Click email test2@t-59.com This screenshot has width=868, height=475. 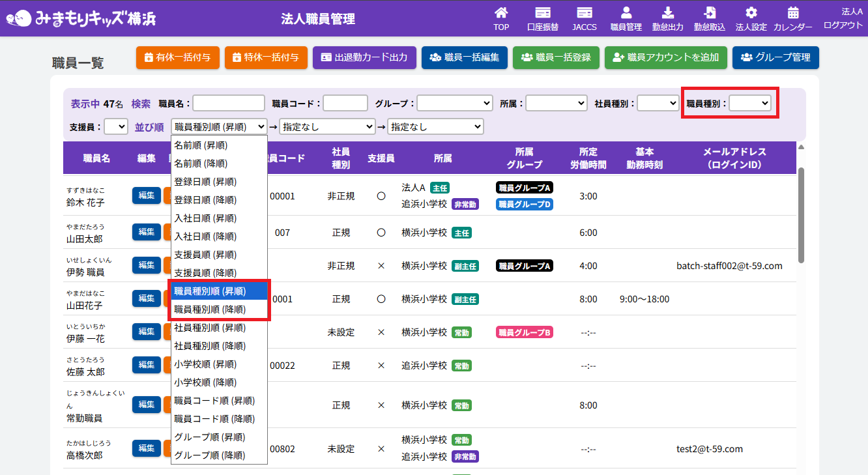pyautogui.click(x=710, y=449)
